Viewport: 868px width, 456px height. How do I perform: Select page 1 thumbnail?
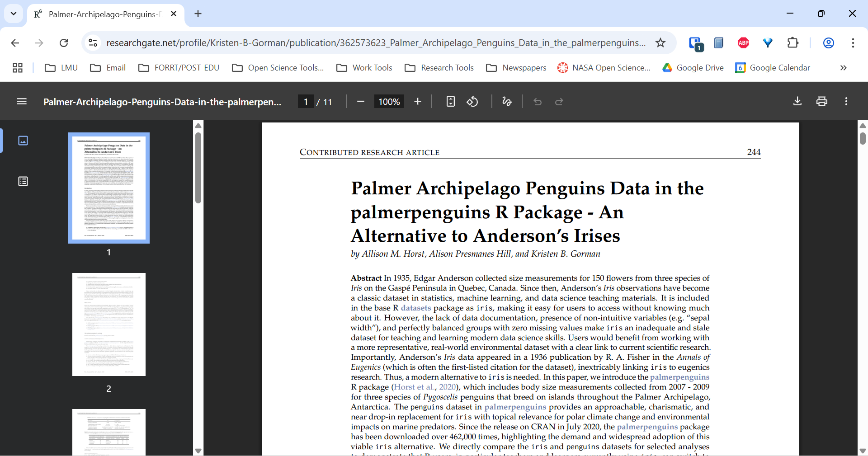point(109,188)
